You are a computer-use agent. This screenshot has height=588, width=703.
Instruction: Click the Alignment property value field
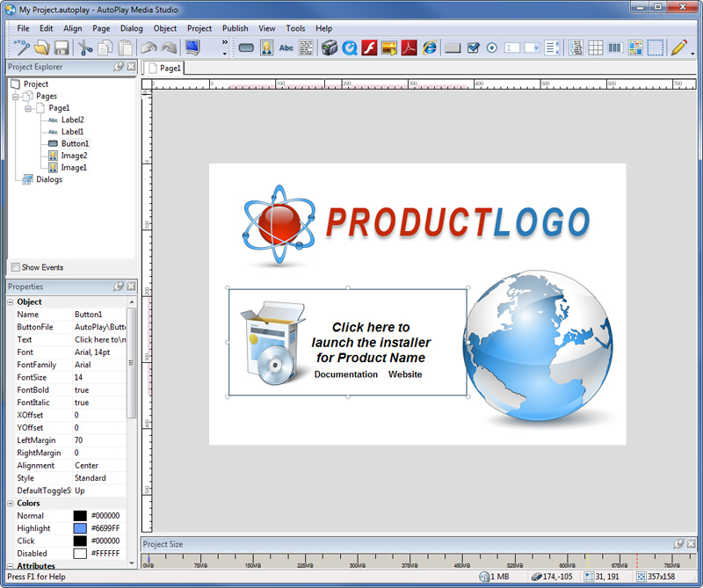point(98,466)
